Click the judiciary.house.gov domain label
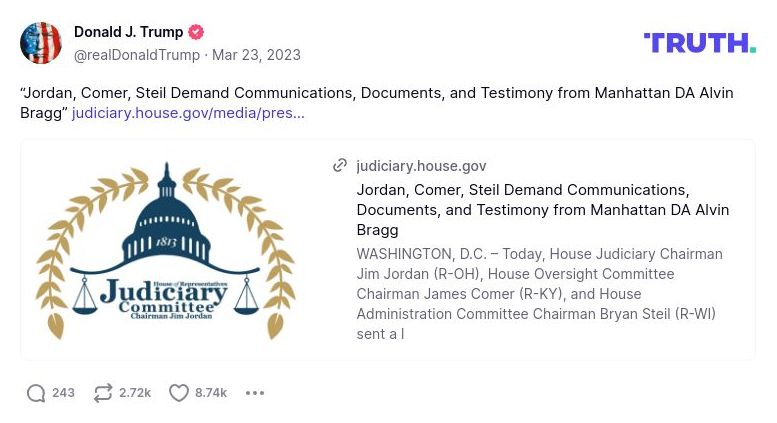The height and width of the screenshot is (423, 777). click(x=421, y=166)
